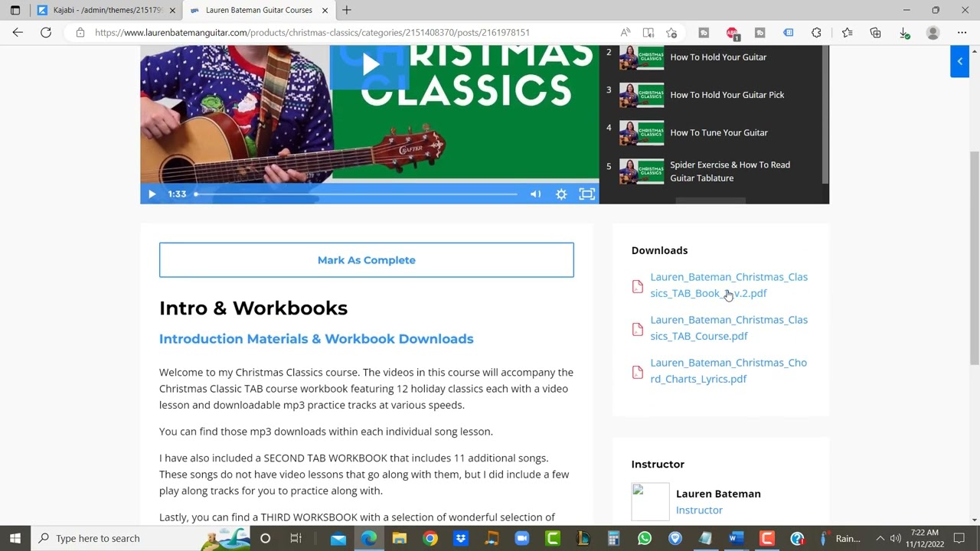This screenshot has height=551, width=980.
Task: Click PDF icon beside TAB_Course file
Action: coord(638,329)
